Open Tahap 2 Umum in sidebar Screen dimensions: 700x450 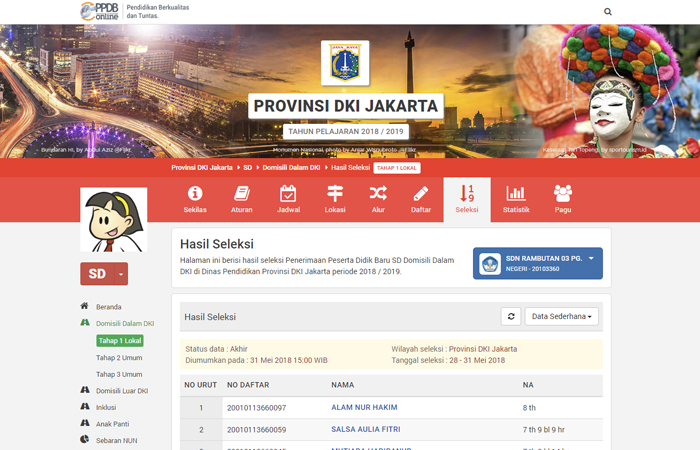tap(117, 357)
